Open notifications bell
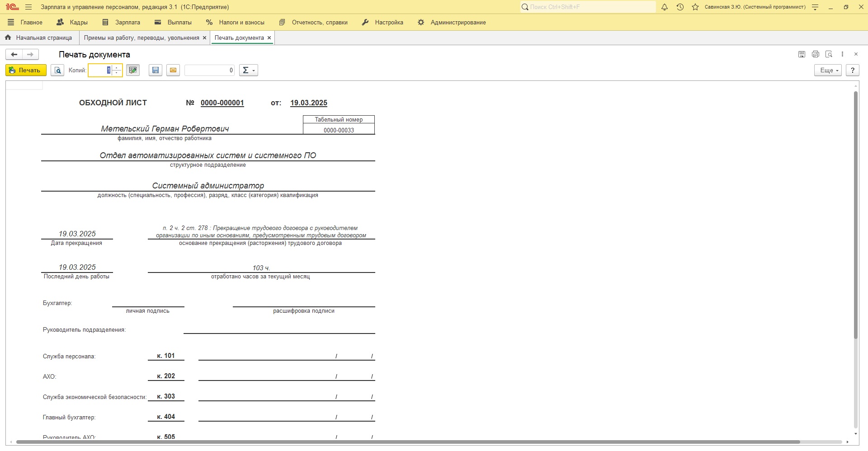 [665, 7]
